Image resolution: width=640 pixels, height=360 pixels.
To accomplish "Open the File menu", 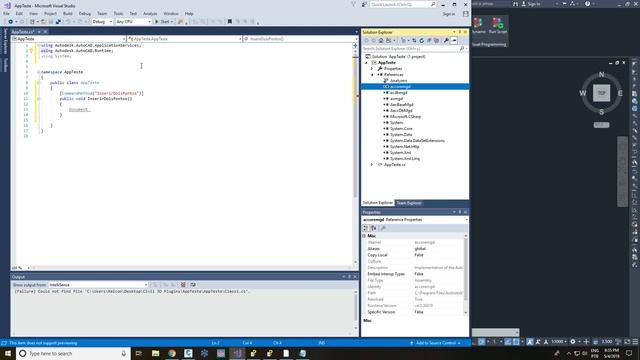I will coord(7,13).
